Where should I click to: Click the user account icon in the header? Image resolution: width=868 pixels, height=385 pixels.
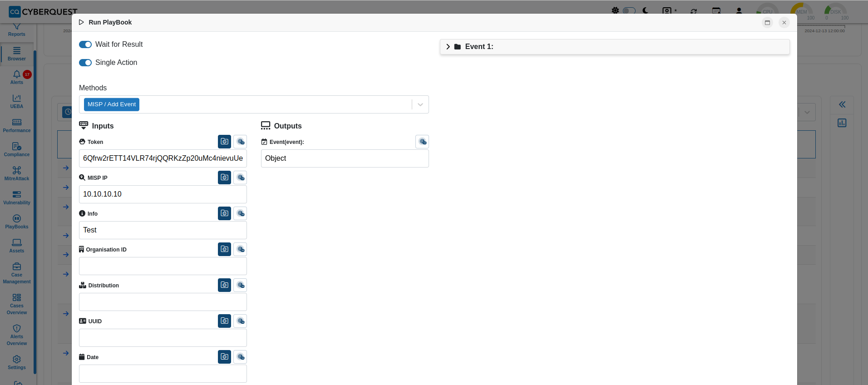click(739, 11)
